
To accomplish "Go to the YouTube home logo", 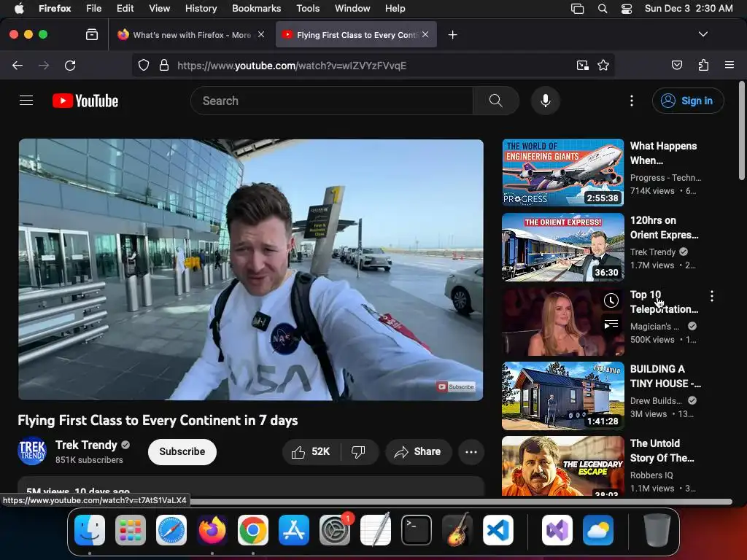I will 85,101.
